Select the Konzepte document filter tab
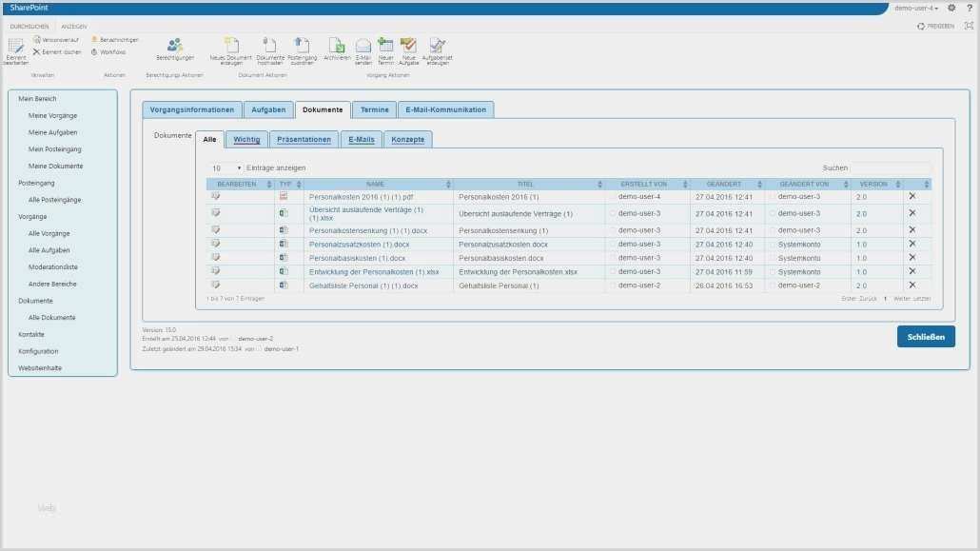The image size is (980, 551). 407,140
